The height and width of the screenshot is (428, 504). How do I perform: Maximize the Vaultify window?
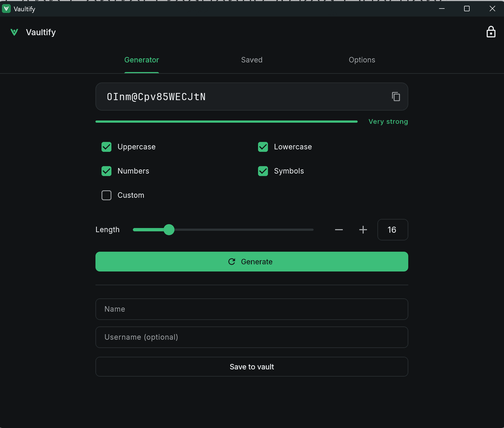[x=467, y=9]
